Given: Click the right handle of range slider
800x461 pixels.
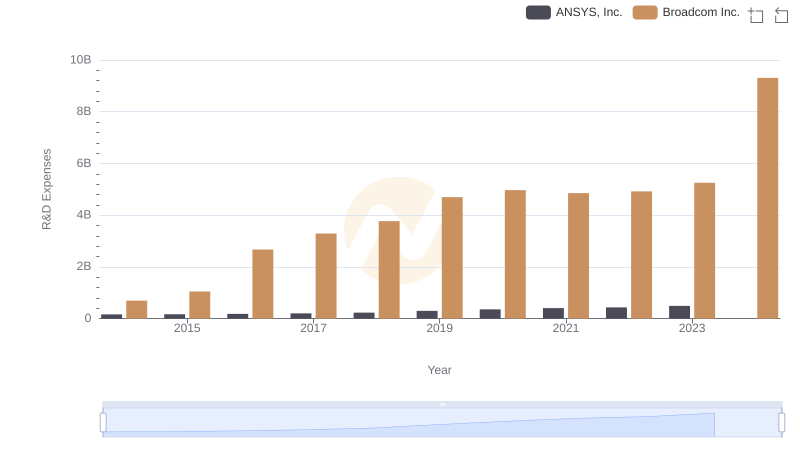Looking at the screenshot, I should click(782, 423).
